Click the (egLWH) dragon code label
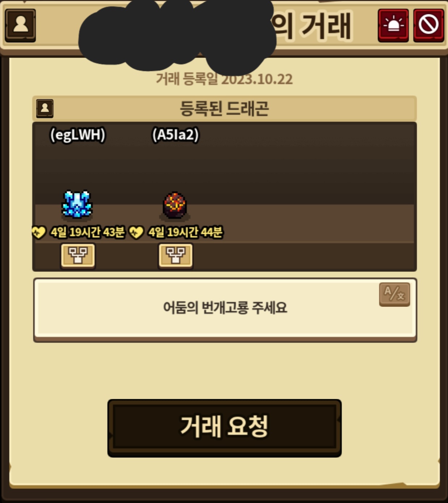The image size is (448, 503). [x=77, y=135]
